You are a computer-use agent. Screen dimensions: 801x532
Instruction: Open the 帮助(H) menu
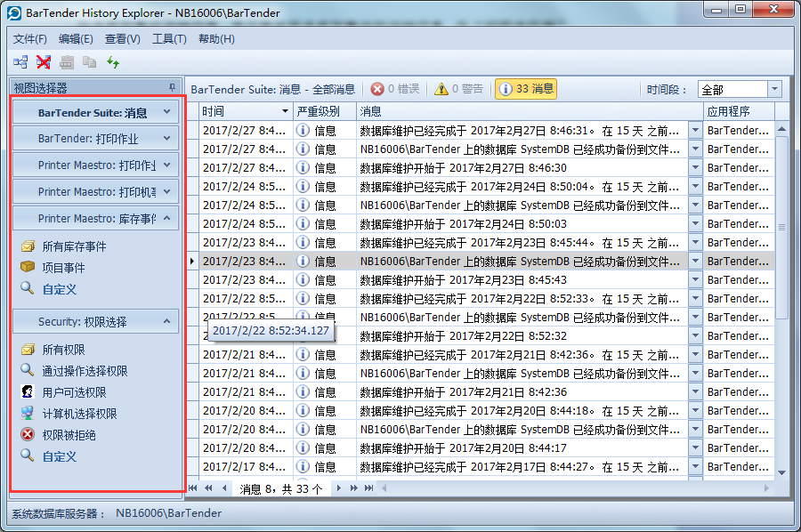[216, 39]
